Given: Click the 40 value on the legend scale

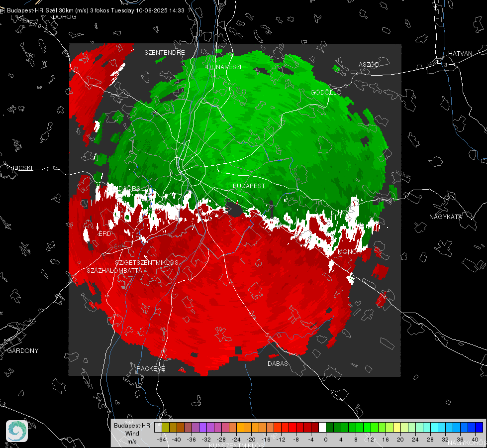Looking at the screenshot, I should (x=475, y=440).
